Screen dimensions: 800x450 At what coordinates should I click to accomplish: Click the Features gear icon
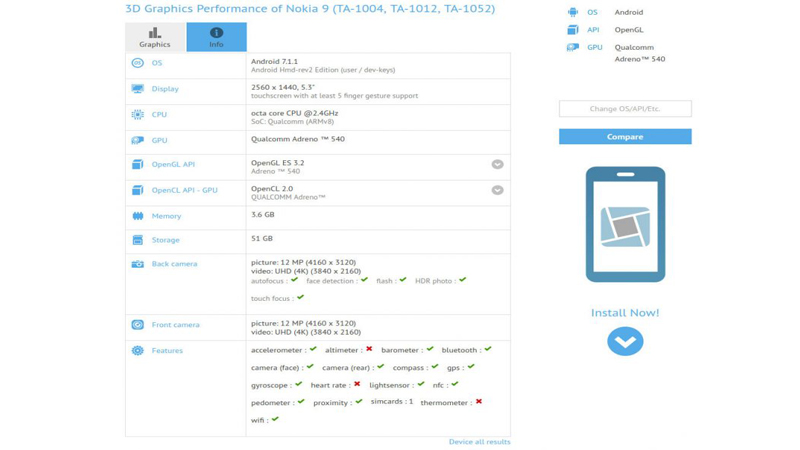point(137,351)
